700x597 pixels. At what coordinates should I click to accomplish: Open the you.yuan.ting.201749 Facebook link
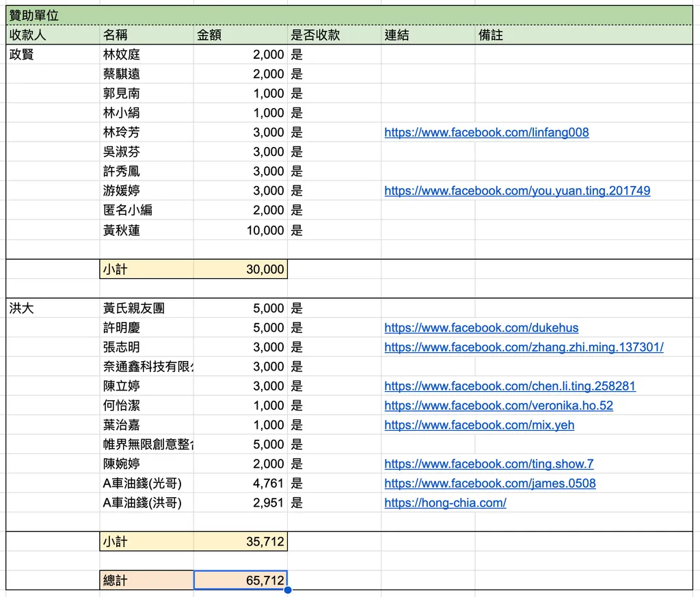517,191
